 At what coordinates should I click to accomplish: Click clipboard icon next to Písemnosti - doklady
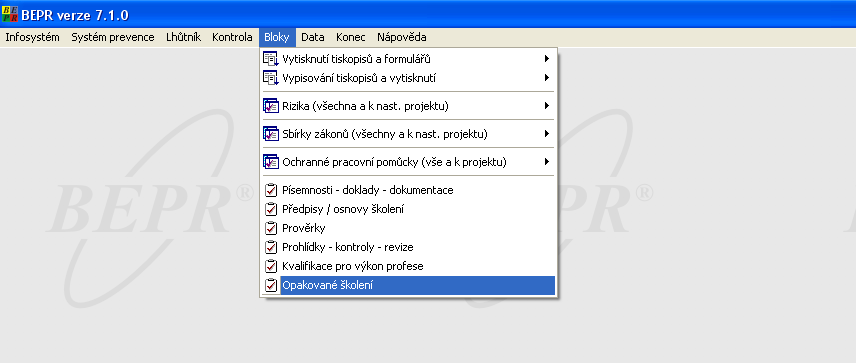[x=271, y=190]
